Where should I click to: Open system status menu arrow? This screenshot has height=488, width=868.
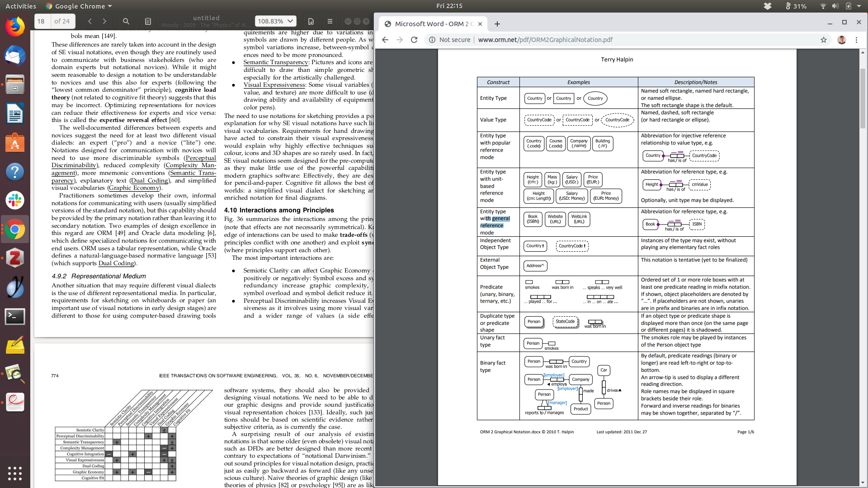click(x=859, y=6)
